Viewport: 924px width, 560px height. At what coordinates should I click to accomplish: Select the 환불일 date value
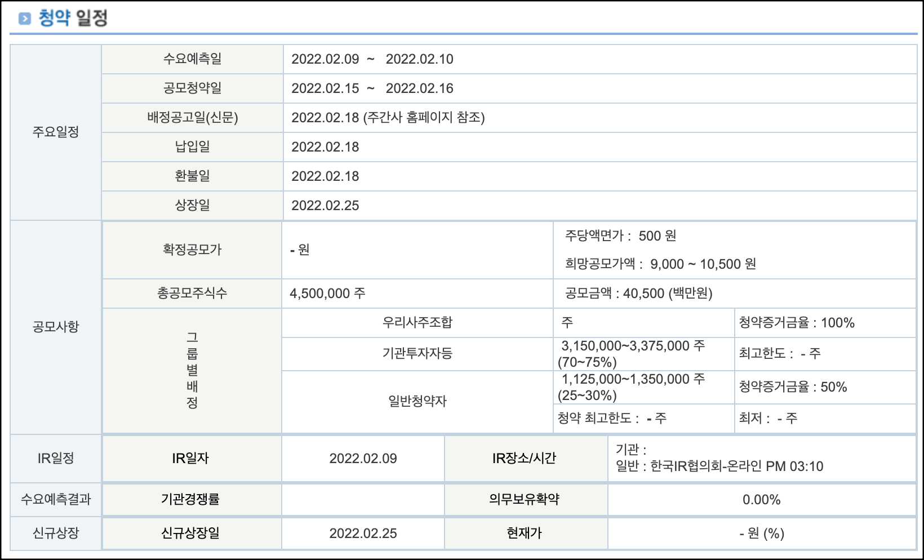325,176
